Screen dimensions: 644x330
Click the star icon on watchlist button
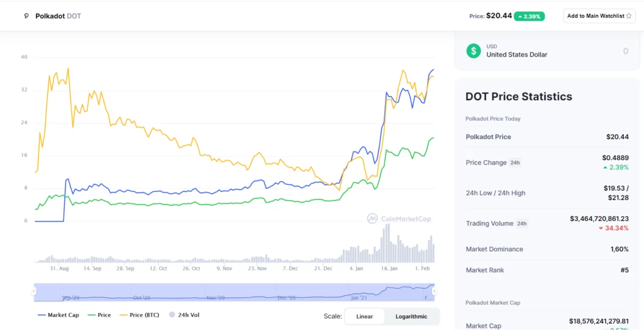[628, 16]
